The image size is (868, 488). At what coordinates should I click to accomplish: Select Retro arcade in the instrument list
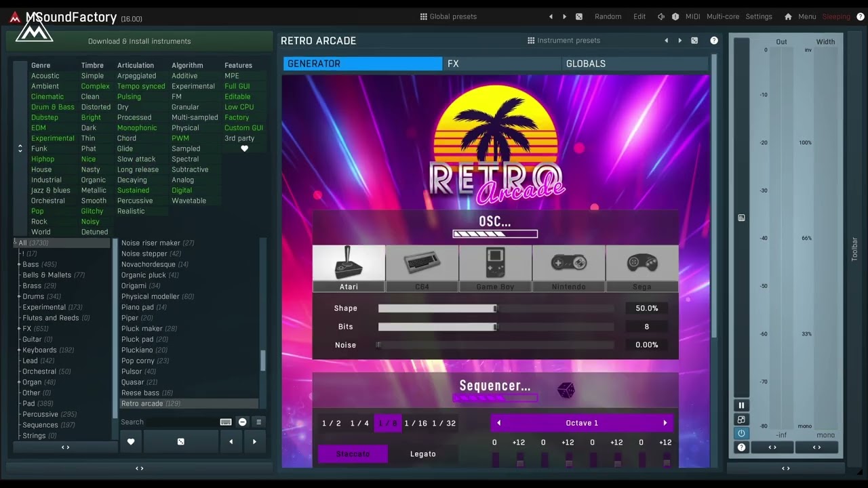(189, 403)
